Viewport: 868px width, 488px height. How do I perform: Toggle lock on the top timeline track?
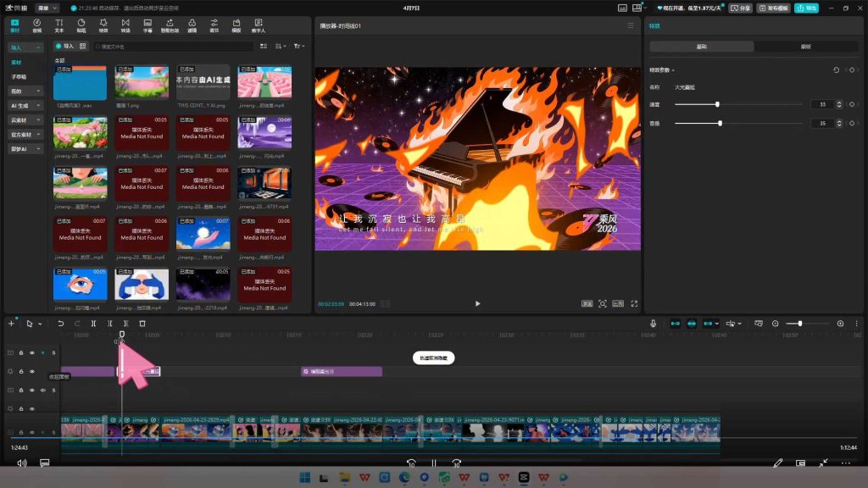[x=21, y=353]
